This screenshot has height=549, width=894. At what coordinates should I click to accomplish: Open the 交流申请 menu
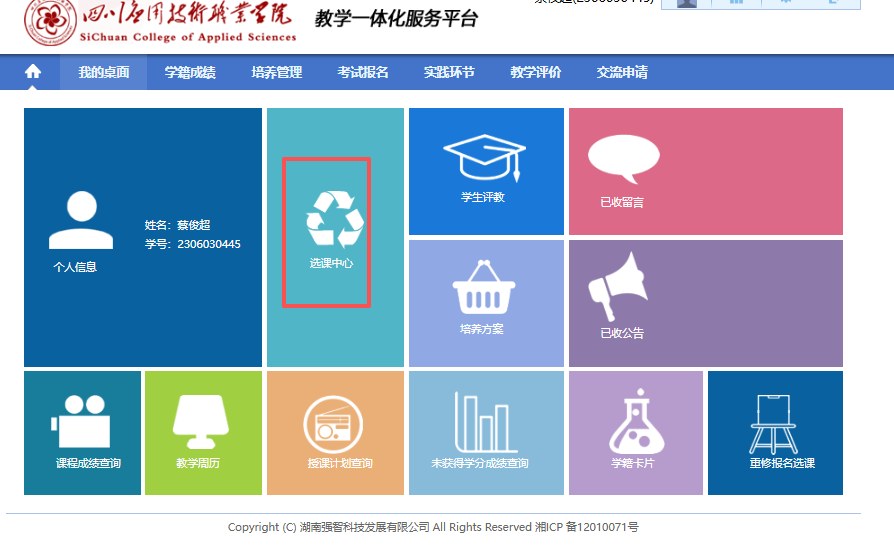point(622,72)
